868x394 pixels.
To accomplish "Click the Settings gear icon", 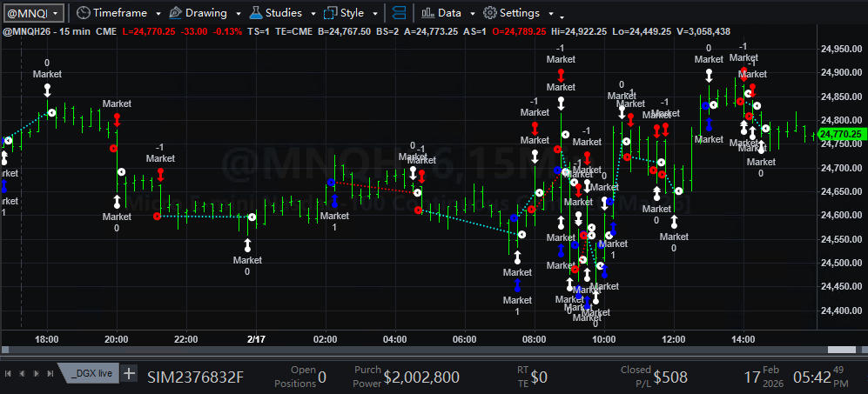I will (489, 13).
